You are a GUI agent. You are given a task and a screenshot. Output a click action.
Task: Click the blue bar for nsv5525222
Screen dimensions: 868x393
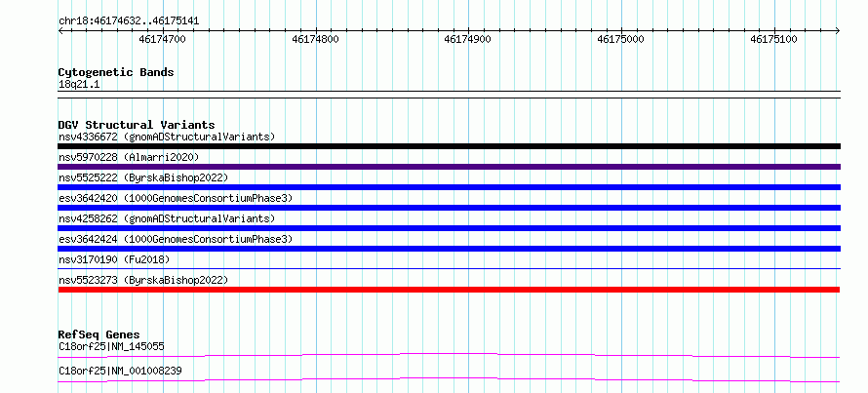449,187
